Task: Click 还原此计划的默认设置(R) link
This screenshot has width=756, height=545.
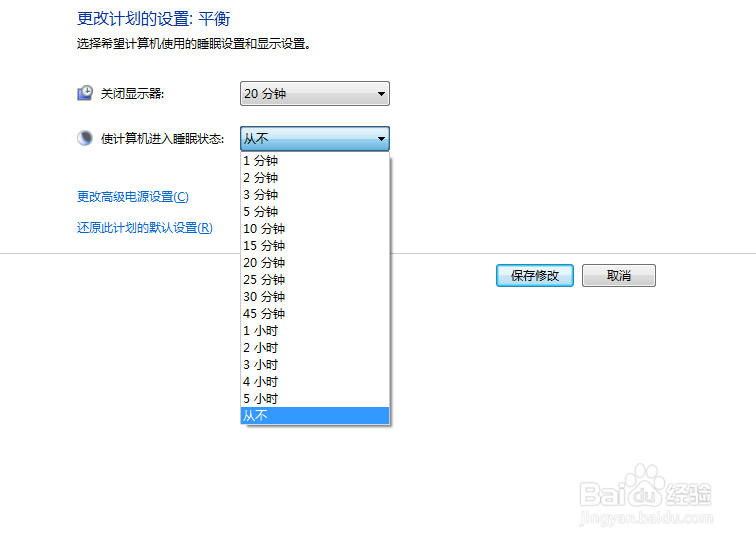Action: pyautogui.click(x=145, y=228)
